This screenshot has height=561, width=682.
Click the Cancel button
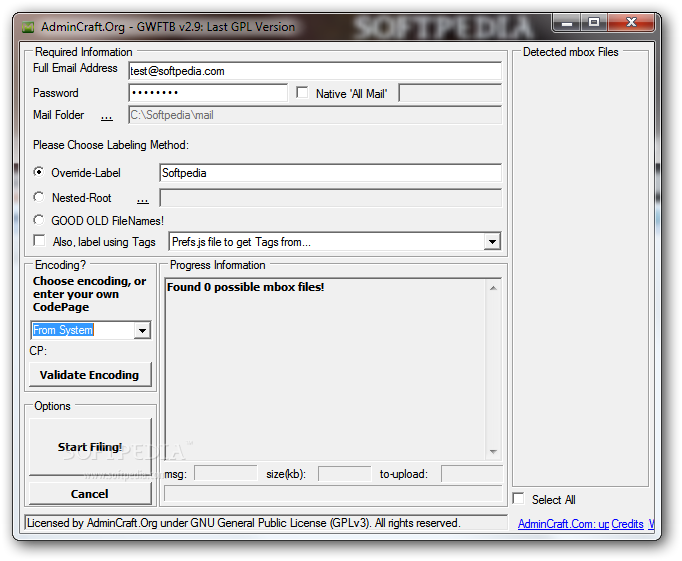click(90, 494)
